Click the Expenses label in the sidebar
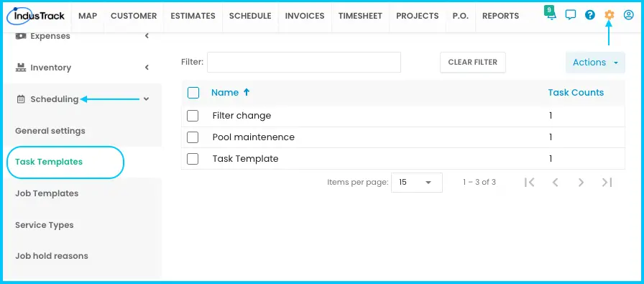The height and width of the screenshot is (284, 644). pos(50,36)
